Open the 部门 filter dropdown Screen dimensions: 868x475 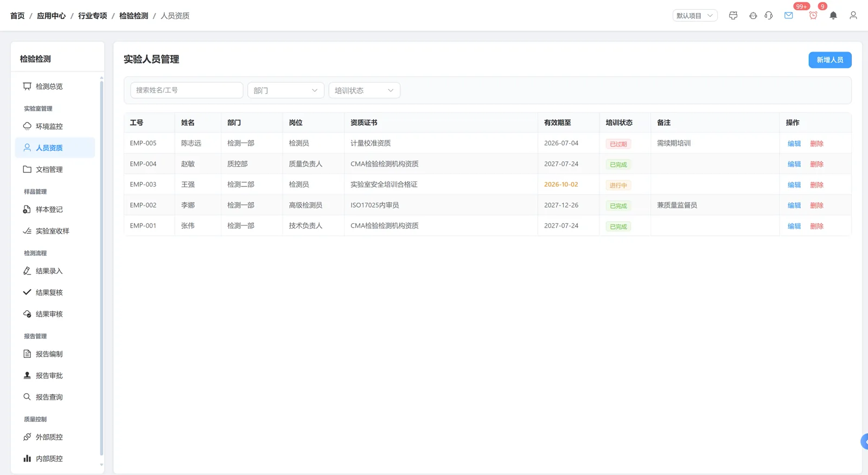point(286,90)
